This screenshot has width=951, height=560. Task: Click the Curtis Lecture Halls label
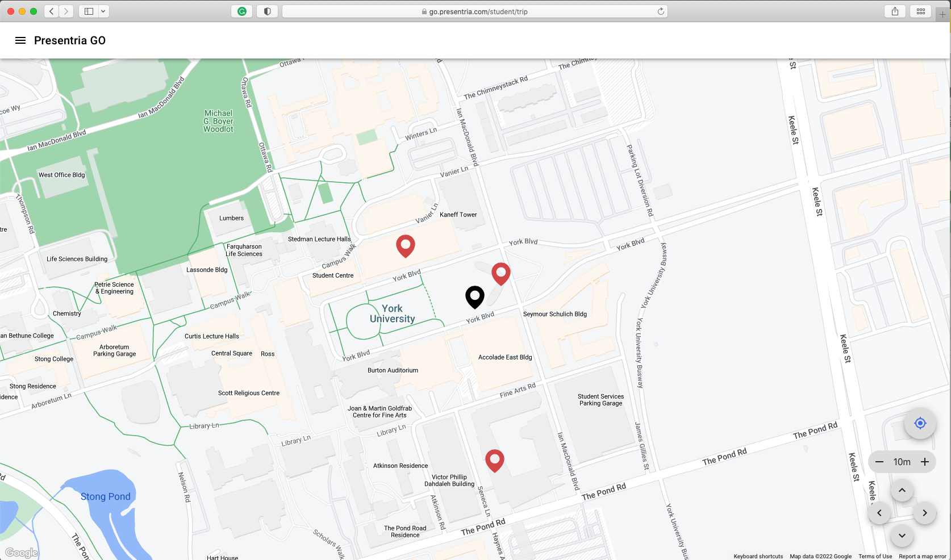[212, 336]
